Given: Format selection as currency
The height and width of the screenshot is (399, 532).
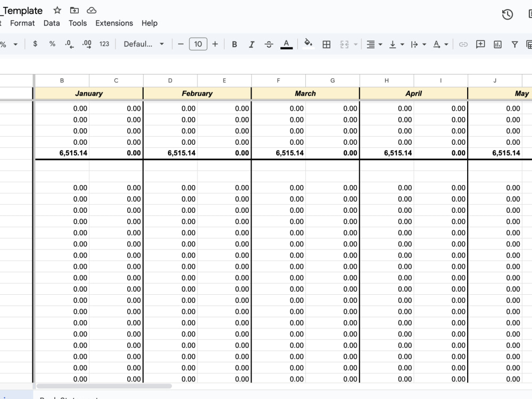Looking at the screenshot, I should coord(35,44).
